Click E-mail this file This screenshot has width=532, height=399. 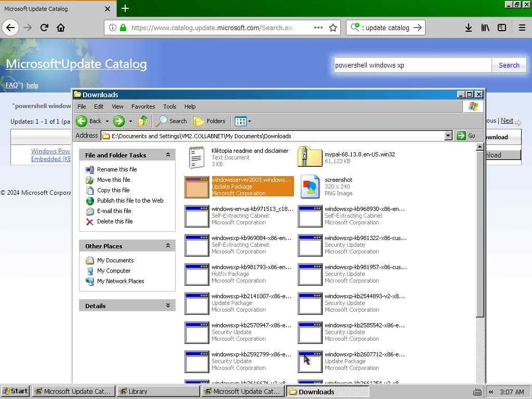pos(114,211)
